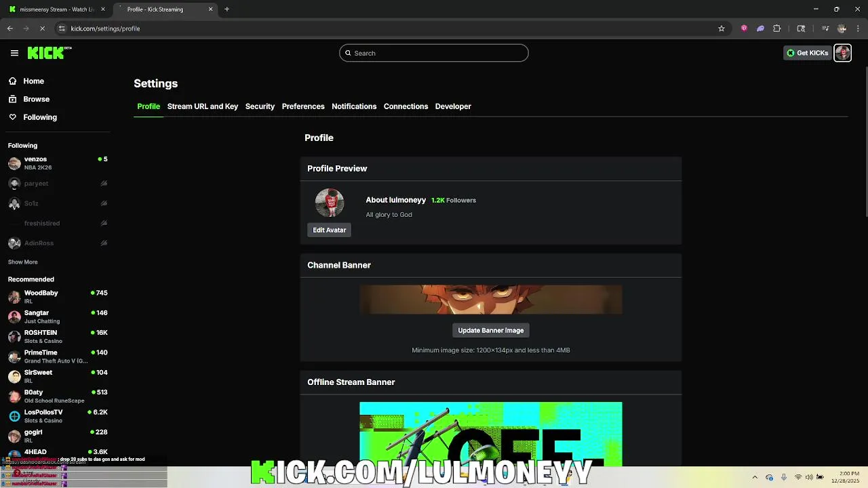The image size is (868, 488).
Task: Click Get KICKs button
Action: (807, 53)
